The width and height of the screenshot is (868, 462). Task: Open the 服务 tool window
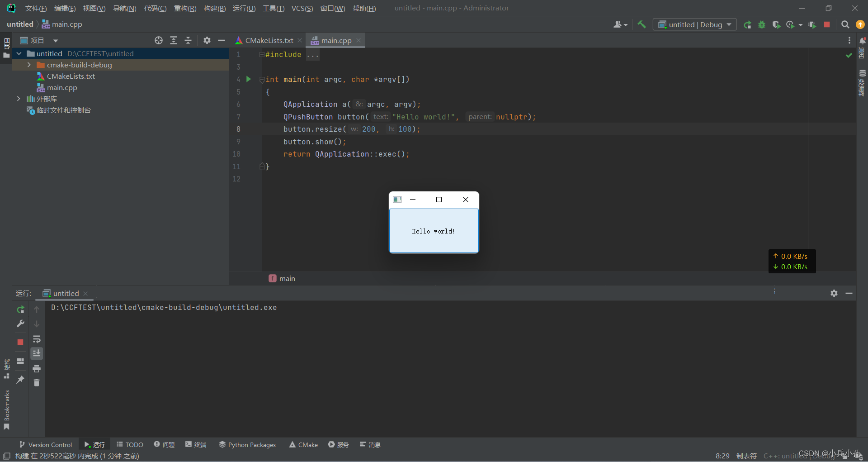click(339, 445)
